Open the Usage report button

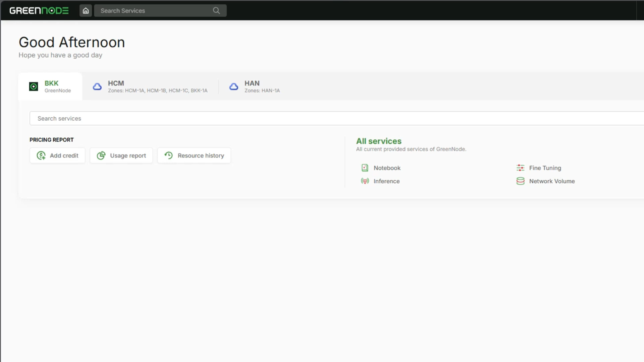click(x=121, y=156)
